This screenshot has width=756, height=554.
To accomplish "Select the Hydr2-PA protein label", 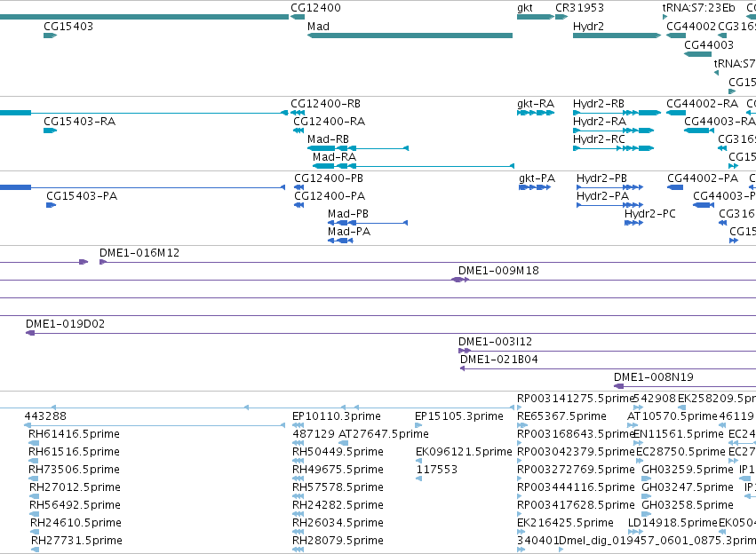I will 602,196.
